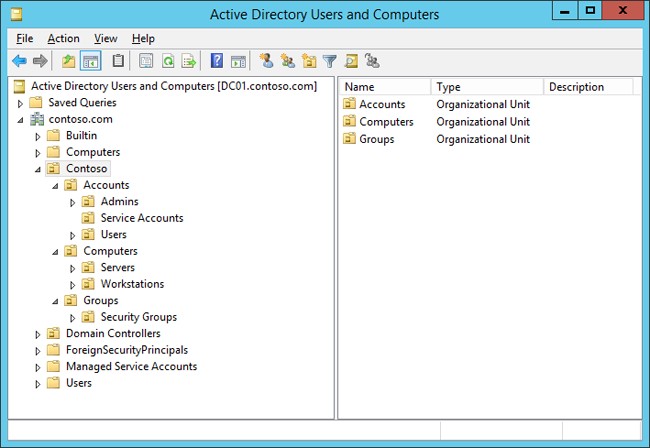650x448 pixels.
Task: Click the create new group icon
Action: pyautogui.click(x=288, y=61)
